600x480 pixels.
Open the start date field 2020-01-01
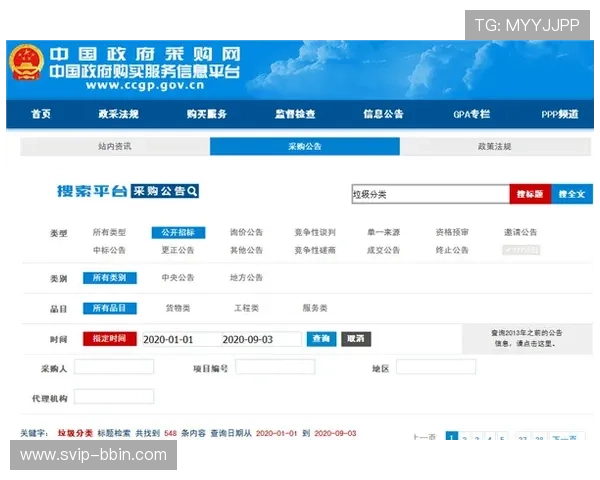pos(181,340)
